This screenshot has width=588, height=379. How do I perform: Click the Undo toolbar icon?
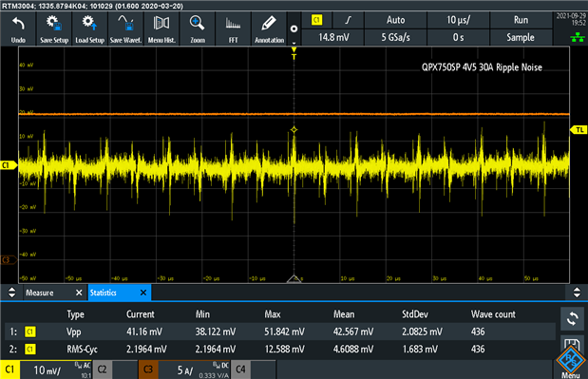18,28
